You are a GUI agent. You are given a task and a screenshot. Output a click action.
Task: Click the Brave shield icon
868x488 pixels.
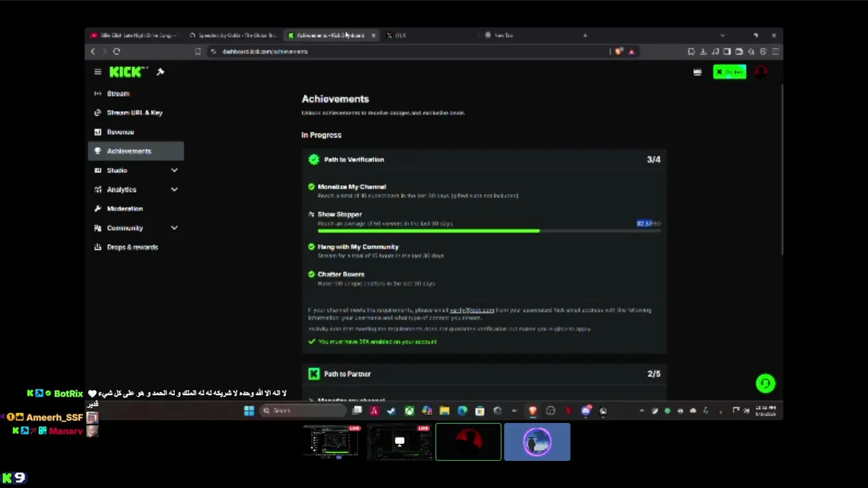pos(619,52)
